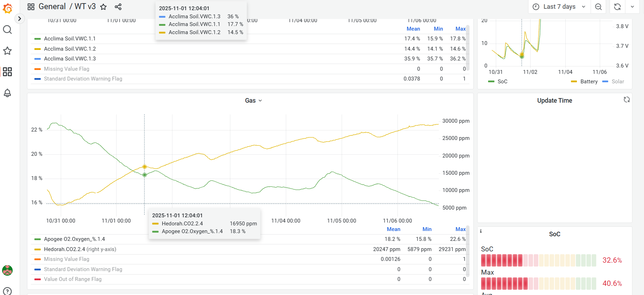This screenshot has width=644, height=295.
Task: Open the Grafana home logo
Action: pos(7,8)
